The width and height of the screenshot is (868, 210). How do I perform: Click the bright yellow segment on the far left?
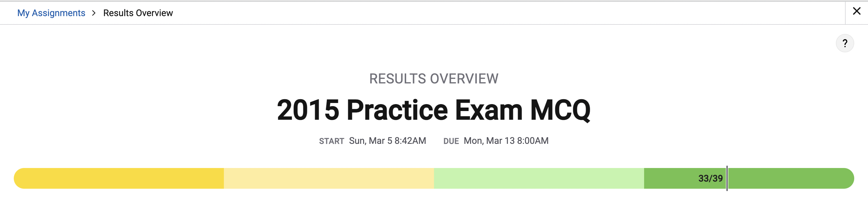pos(118,178)
